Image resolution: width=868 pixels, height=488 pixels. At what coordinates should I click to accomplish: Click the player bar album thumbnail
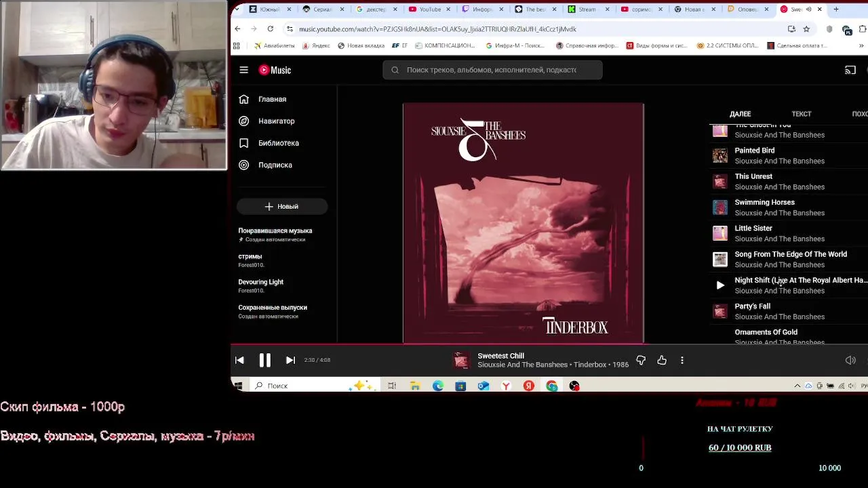pyautogui.click(x=462, y=361)
